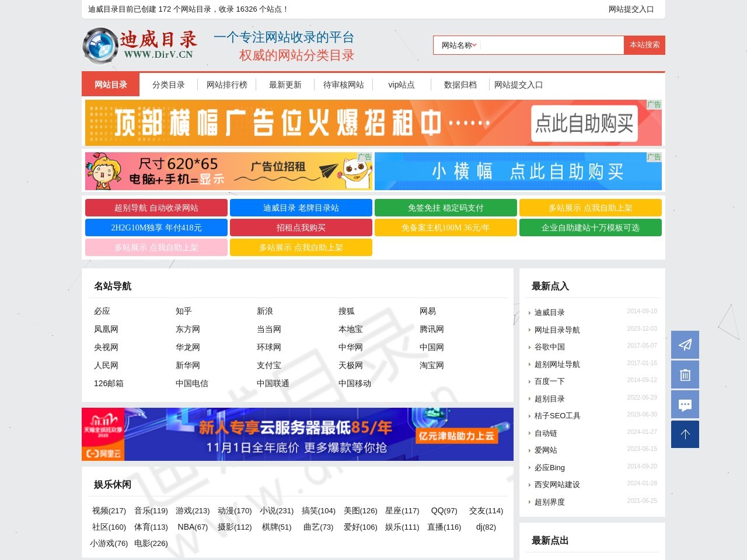Image resolution: width=747 pixels, height=560 pixels.
Task: Click the red 招租点我购买 button
Action: tap(301, 228)
